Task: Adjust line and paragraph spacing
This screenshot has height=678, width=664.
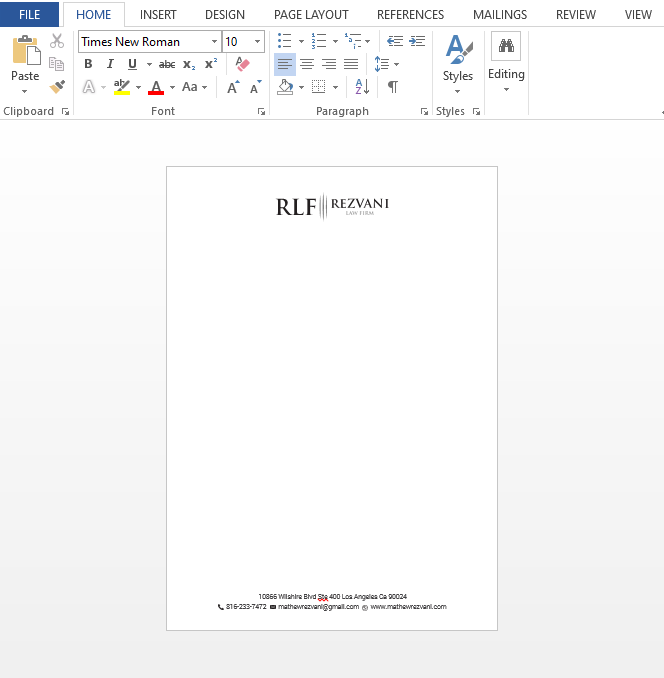Action: 382,64
